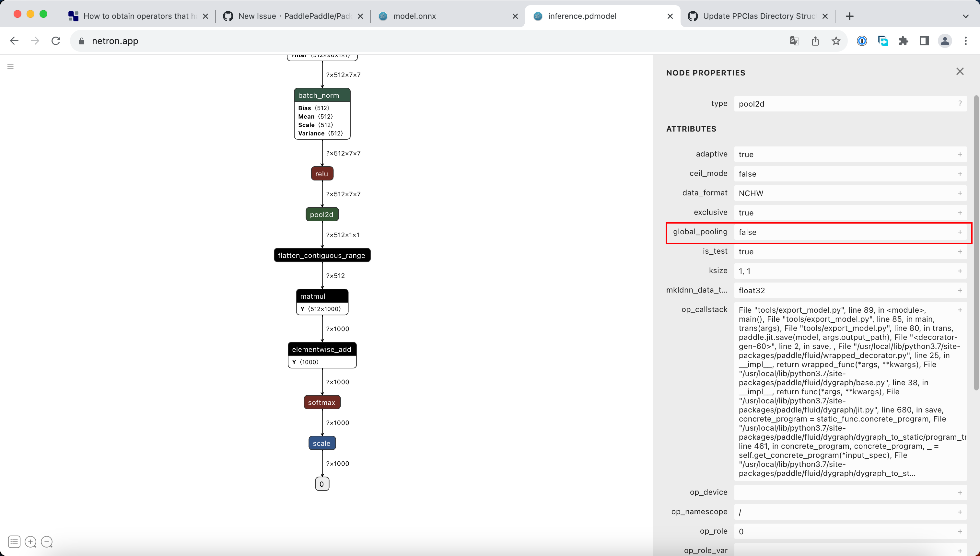Expand the op_callstack attribute details
The width and height of the screenshot is (980, 556).
pyautogui.click(x=960, y=310)
